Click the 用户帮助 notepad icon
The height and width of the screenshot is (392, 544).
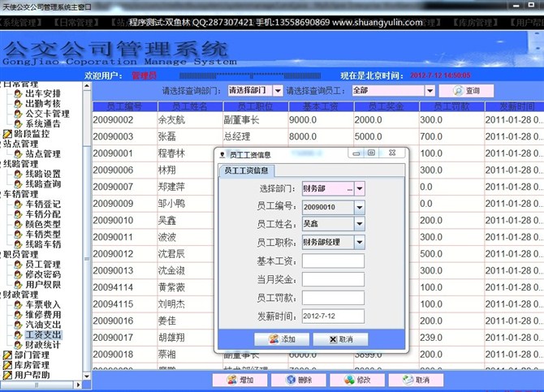7,375
